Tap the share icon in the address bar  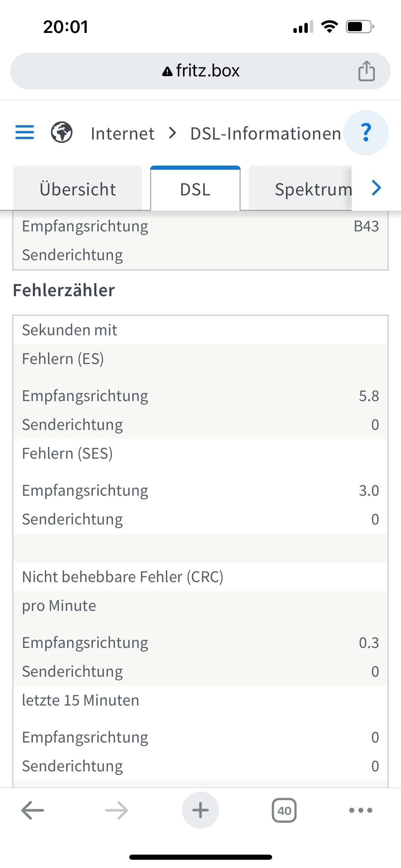(366, 71)
